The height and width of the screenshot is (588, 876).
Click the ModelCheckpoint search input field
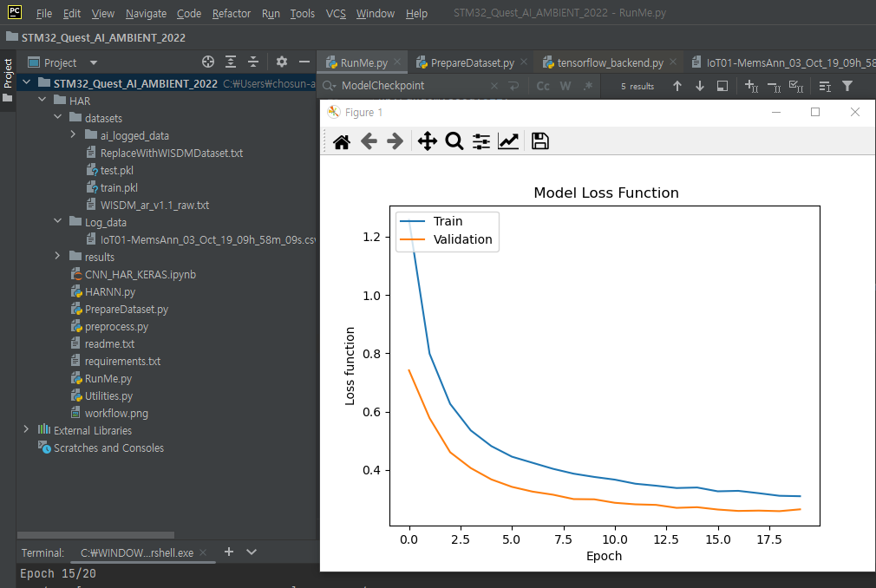point(408,86)
